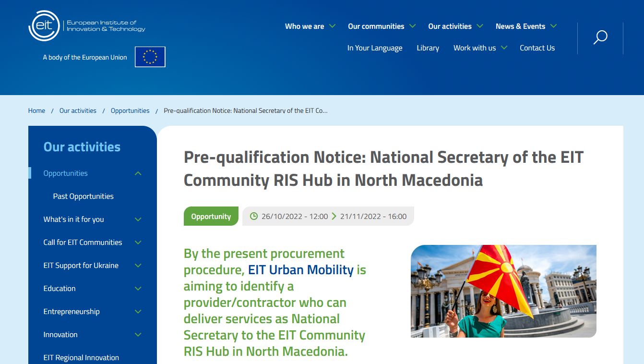Click the A body of the European Union text
This screenshot has height=364, width=644.
[x=85, y=57]
